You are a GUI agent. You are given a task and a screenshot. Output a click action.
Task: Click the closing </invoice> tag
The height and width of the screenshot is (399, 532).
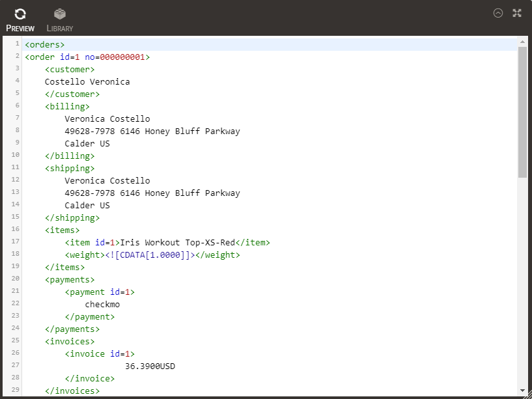pos(90,379)
